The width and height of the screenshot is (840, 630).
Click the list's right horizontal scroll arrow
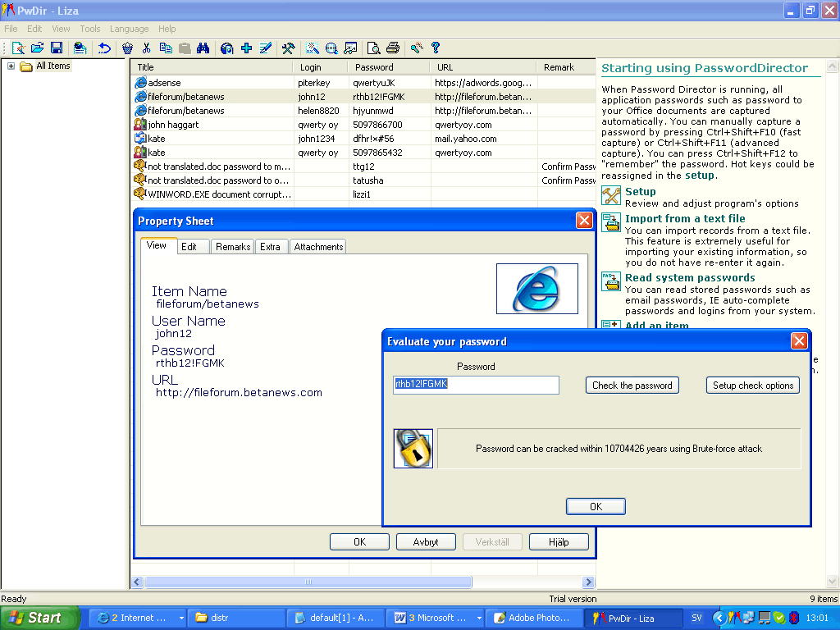(588, 582)
